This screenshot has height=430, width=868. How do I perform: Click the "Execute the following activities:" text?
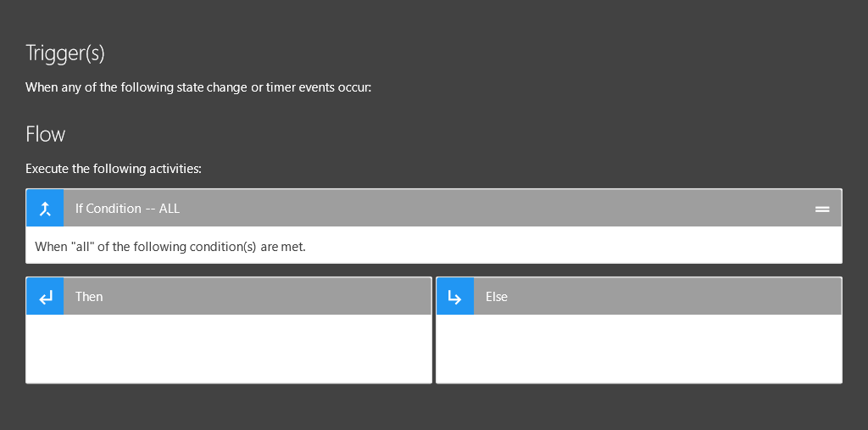[114, 169]
